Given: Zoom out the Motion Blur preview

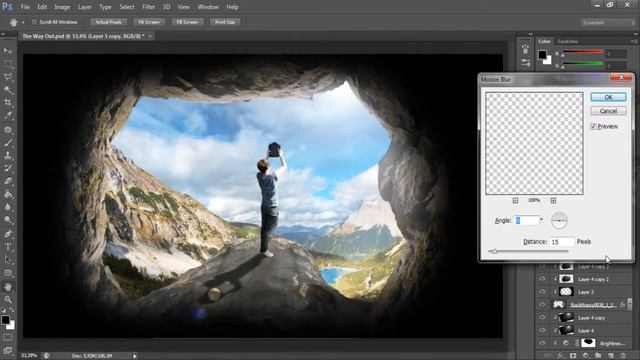Looking at the screenshot, I should click(x=515, y=200).
